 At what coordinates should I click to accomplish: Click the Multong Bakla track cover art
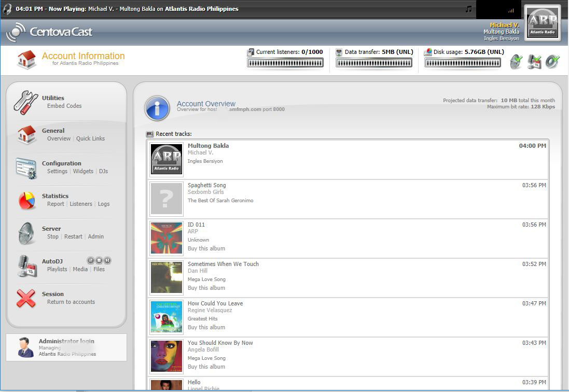[x=166, y=159]
